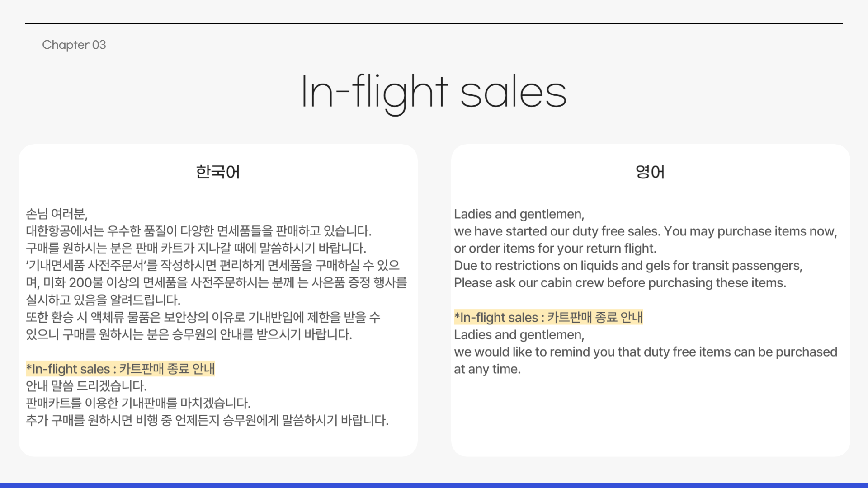
Task: Click the blue bar at slide bottom
Action: pyautogui.click(x=434, y=486)
